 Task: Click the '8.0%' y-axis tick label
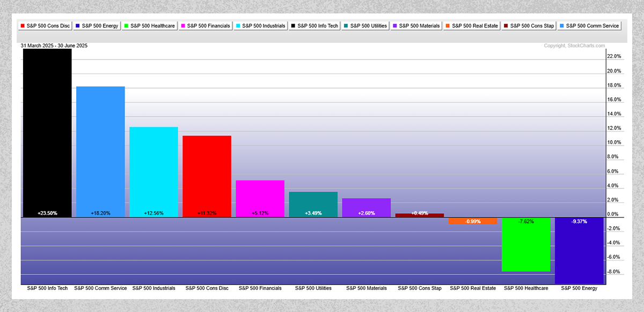613,157
